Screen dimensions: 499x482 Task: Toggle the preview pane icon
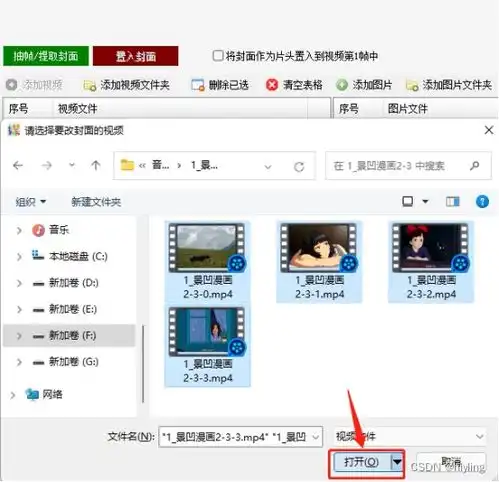tap(452, 201)
